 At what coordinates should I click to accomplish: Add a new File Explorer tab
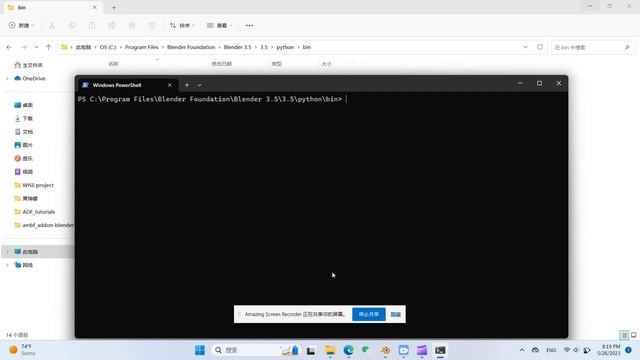(114, 7)
